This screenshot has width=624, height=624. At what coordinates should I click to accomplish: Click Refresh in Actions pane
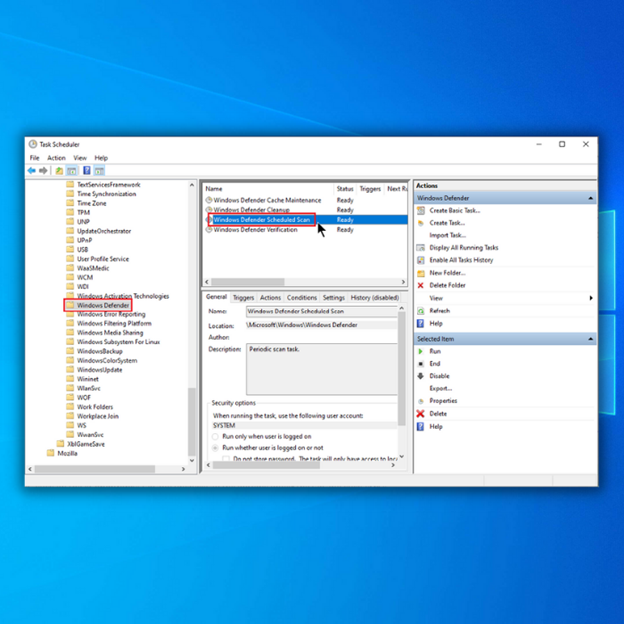[439, 310]
